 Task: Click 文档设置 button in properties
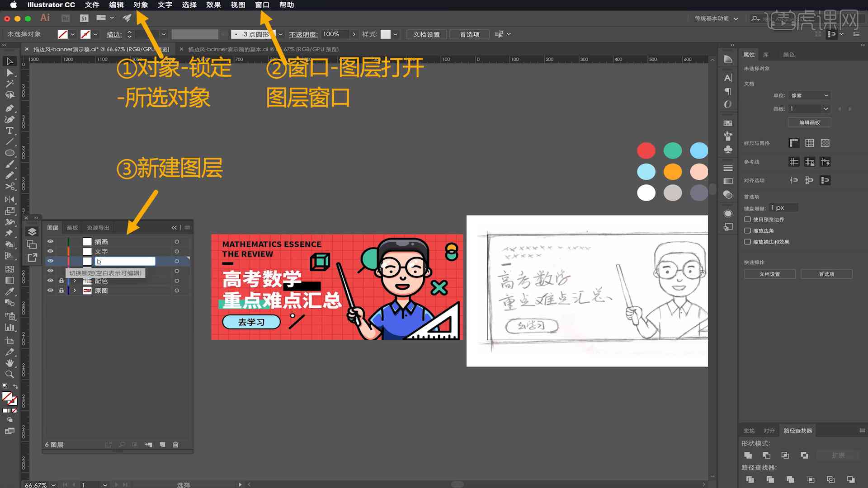(769, 274)
